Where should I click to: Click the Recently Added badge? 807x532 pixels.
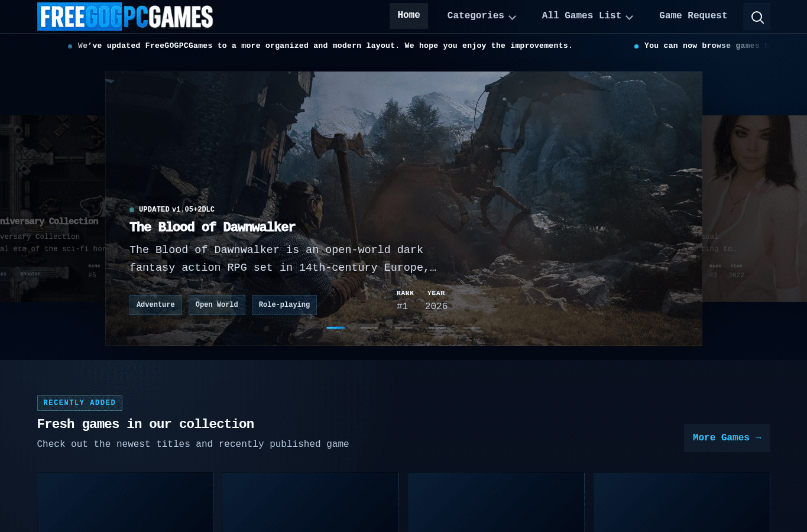[80, 403]
